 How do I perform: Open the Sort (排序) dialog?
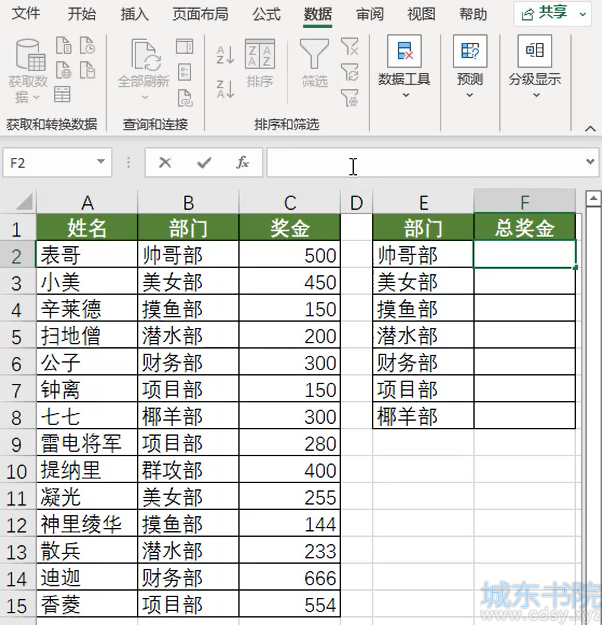pyautogui.click(x=260, y=63)
